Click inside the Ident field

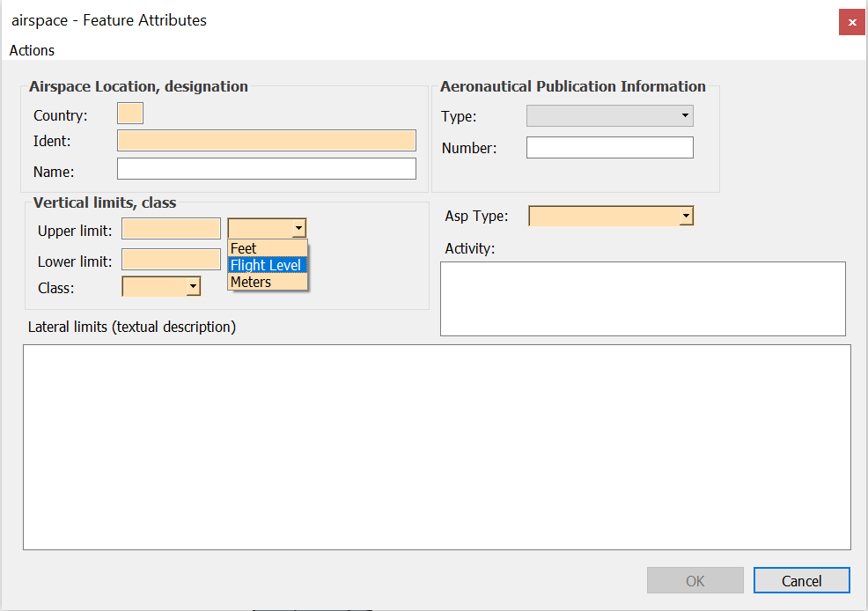(266, 140)
